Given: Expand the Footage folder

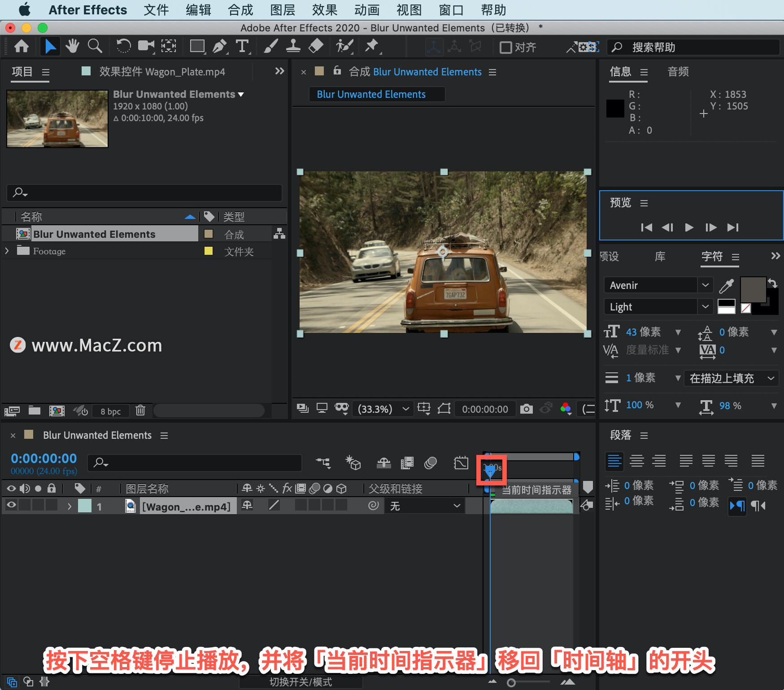Looking at the screenshot, I should pyautogui.click(x=7, y=251).
